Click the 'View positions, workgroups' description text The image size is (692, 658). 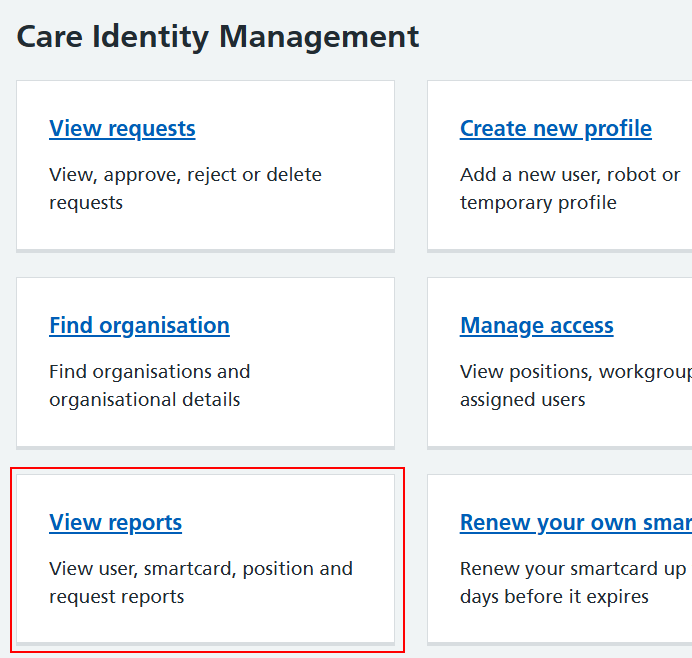tap(576, 386)
